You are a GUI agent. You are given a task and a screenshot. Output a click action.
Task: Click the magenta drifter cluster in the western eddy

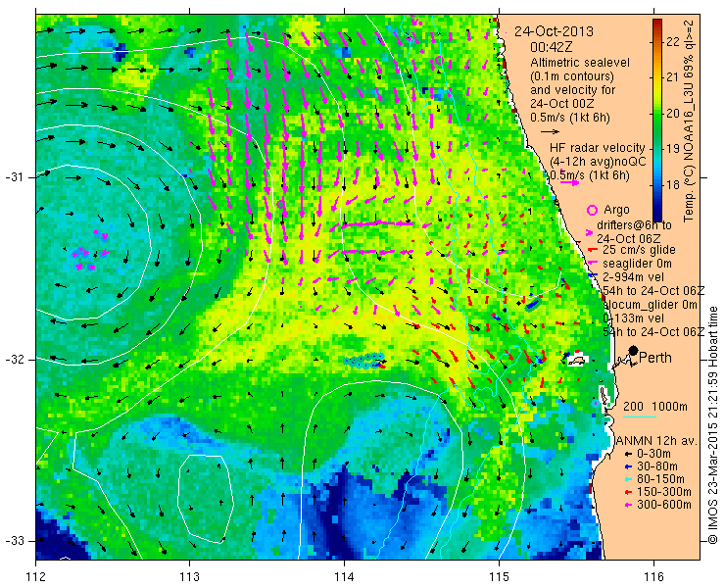click(90, 250)
